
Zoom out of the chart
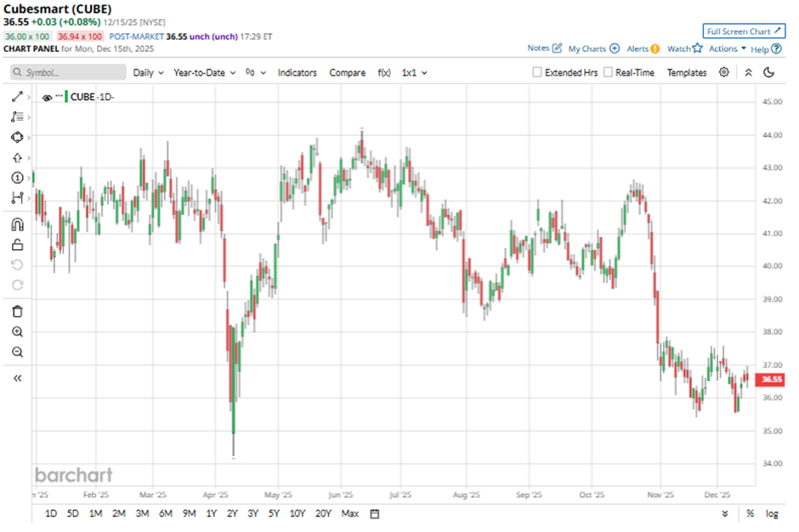click(x=17, y=352)
